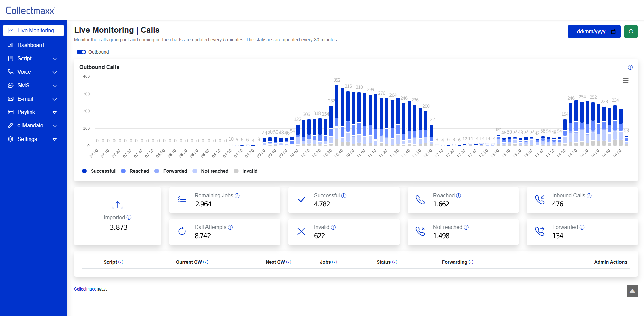Click the Collectmaxx logo in header
This screenshot has width=644, height=316.
tap(30, 10)
